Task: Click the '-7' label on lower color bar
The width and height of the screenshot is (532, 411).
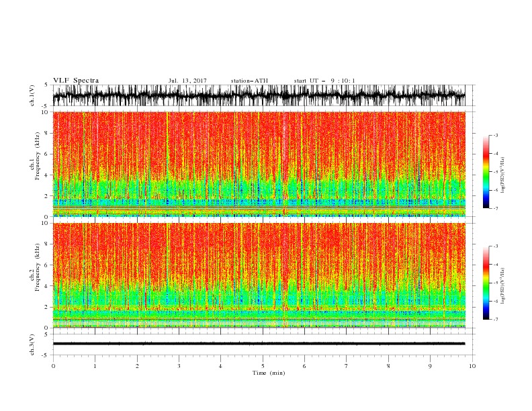Action: tap(496, 319)
